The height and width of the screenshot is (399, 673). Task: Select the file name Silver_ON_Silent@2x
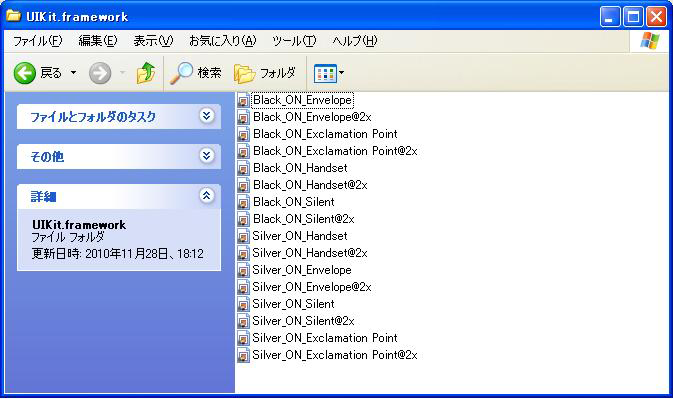(x=303, y=321)
